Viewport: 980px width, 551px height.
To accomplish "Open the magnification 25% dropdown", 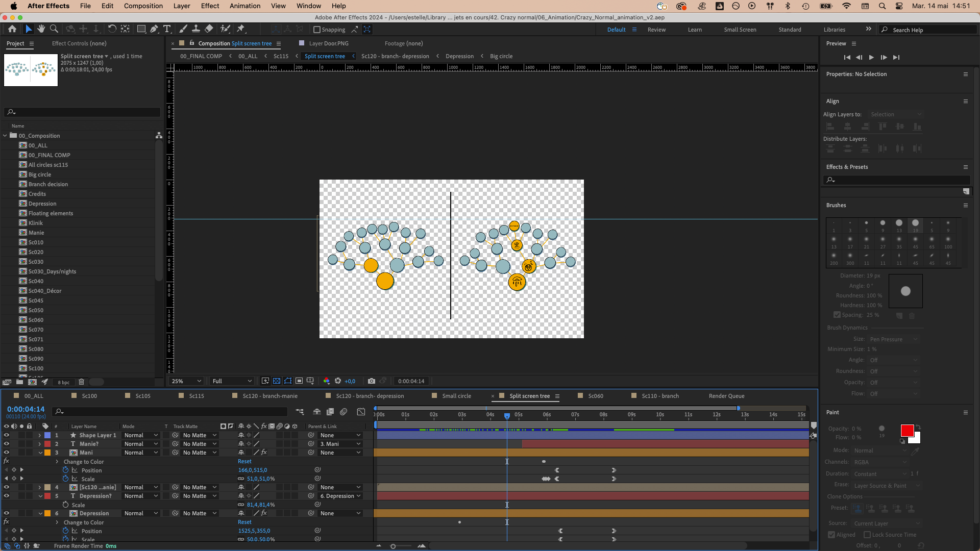I will (187, 381).
